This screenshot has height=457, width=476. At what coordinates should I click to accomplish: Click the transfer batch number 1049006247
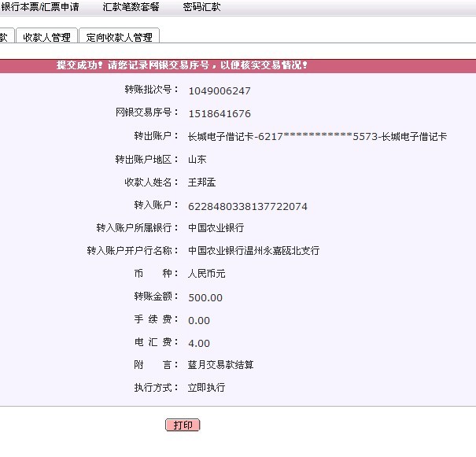pyautogui.click(x=220, y=90)
